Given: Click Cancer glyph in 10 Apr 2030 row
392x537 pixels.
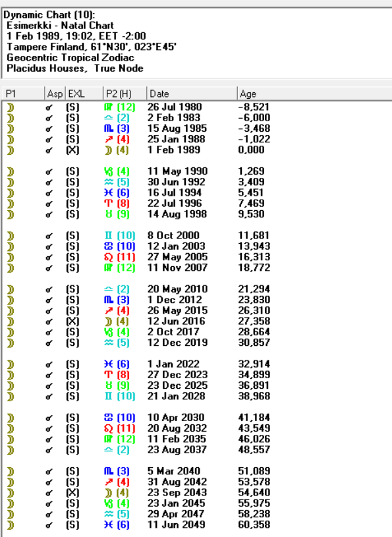Looking at the screenshot, I should tap(109, 418).
